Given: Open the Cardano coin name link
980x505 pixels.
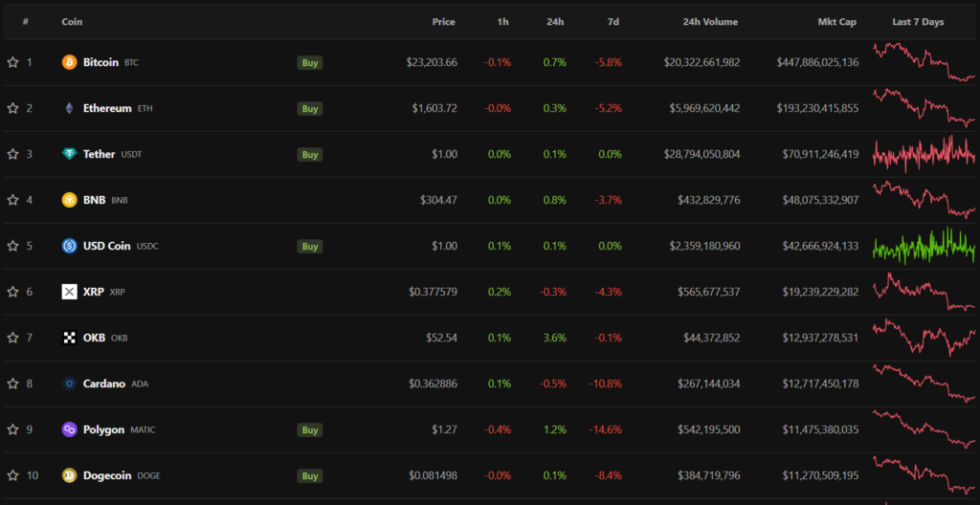Looking at the screenshot, I should coord(104,384).
